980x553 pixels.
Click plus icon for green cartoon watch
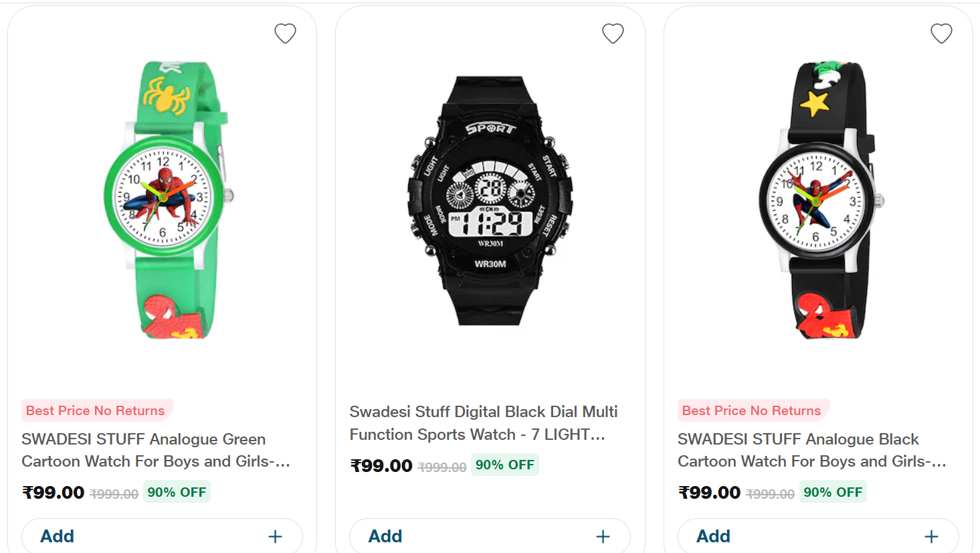tap(275, 536)
